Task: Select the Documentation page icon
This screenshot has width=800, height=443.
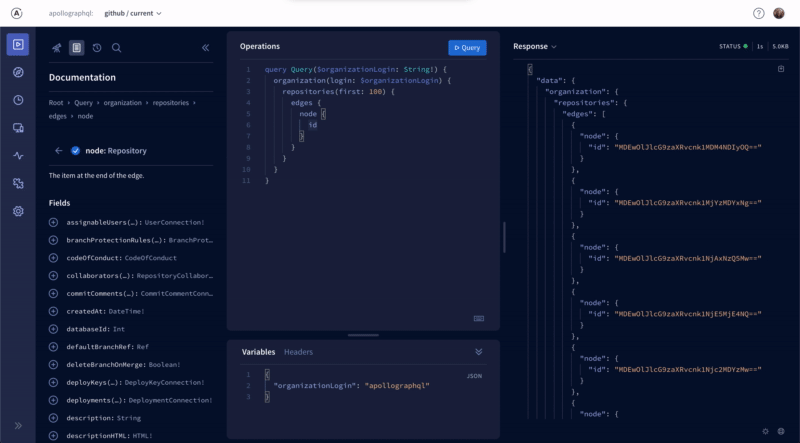Action: tap(77, 47)
